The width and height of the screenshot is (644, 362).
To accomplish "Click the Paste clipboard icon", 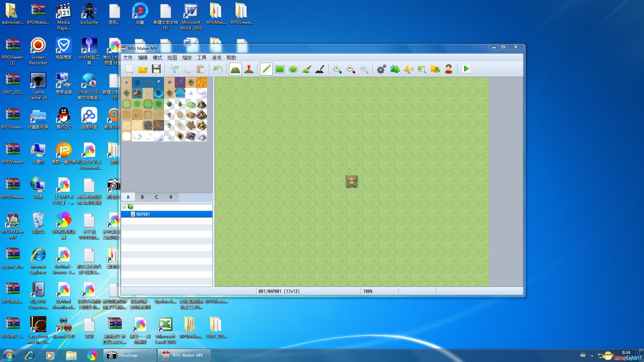I will [201, 69].
